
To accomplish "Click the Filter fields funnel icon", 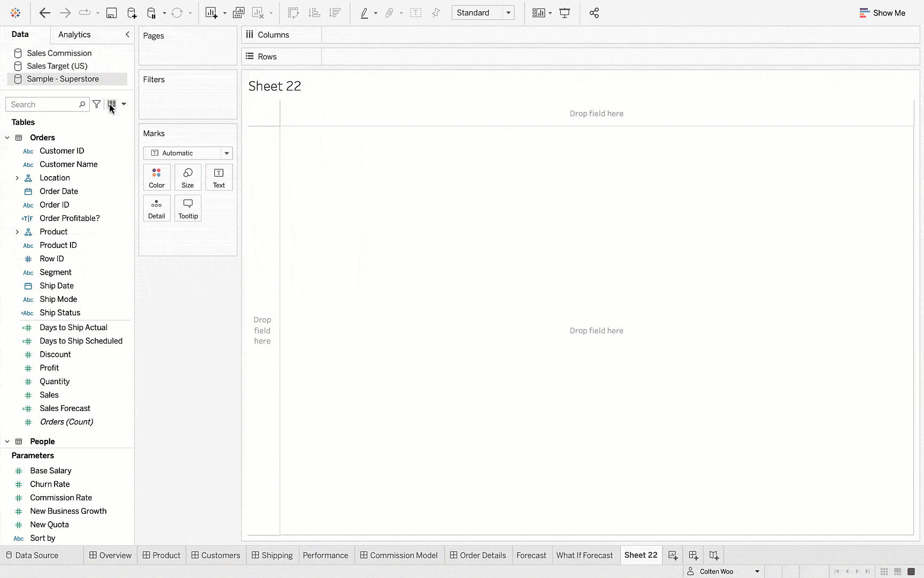I will [97, 104].
